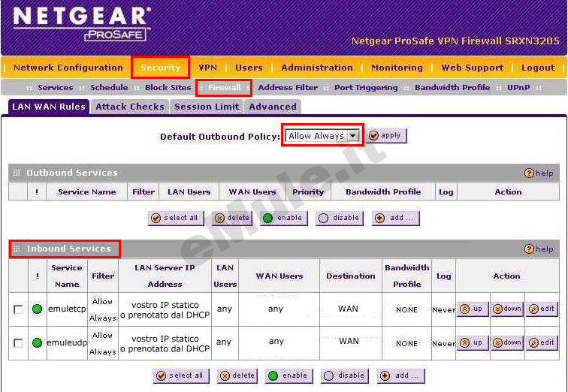
Task: Go to the Services submenu
Action: point(56,88)
